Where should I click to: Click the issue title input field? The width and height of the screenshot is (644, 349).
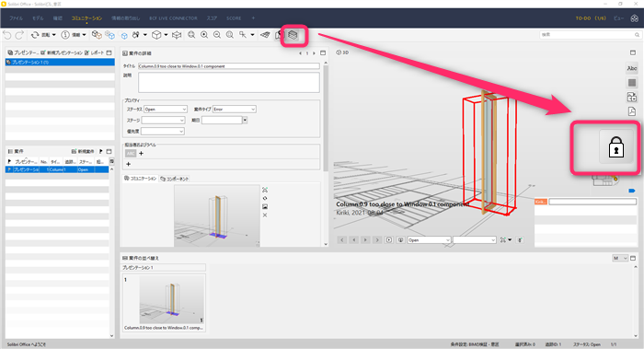coord(229,65)
